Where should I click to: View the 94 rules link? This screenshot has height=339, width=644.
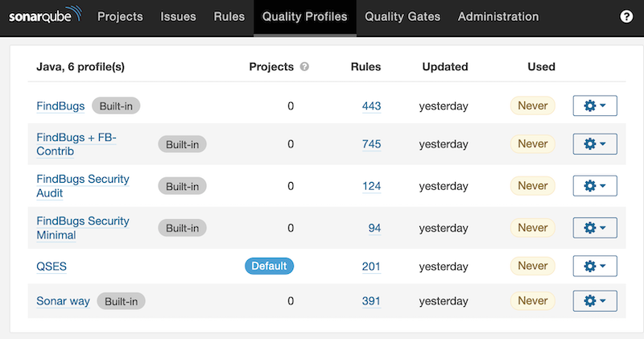tap(374, 228)
